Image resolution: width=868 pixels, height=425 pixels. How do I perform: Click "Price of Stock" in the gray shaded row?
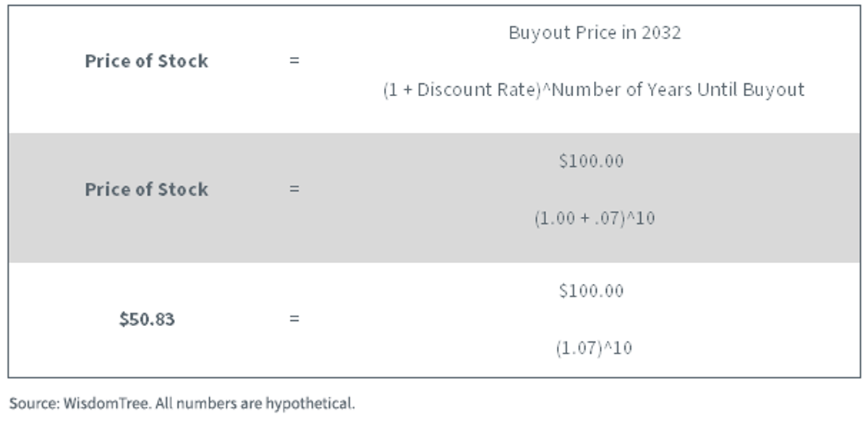click(x=146, y=190)
